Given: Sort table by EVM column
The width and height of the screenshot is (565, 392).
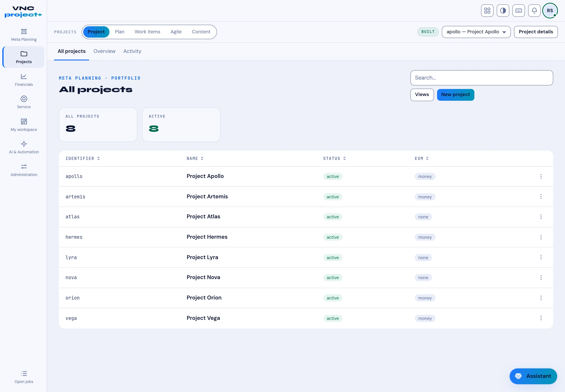Looking at the screenshot, I should 422,158.
